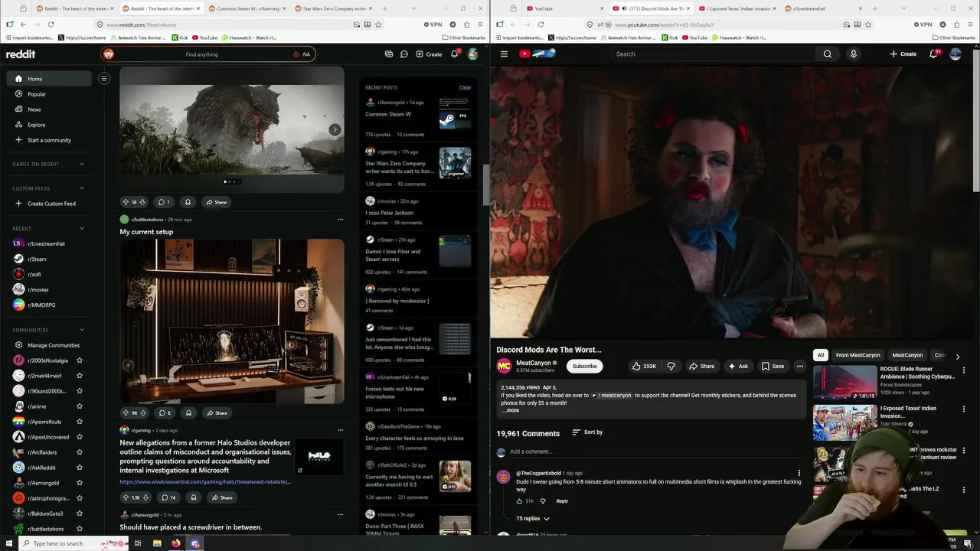Favorite r/ApexUncovered with star

(79, 437)
